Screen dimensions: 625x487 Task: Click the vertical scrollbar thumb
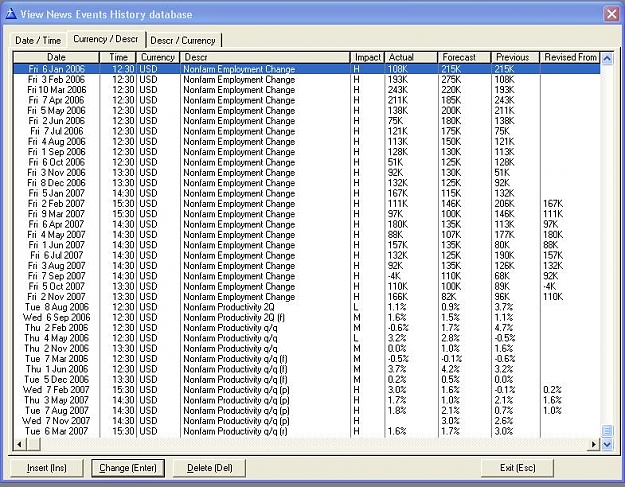(x=607, y=431)
